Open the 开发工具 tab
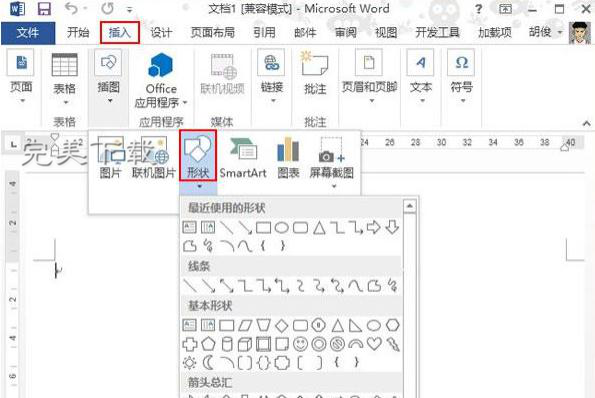This screenshot has height=398, width=595. [x=437, y=33]
